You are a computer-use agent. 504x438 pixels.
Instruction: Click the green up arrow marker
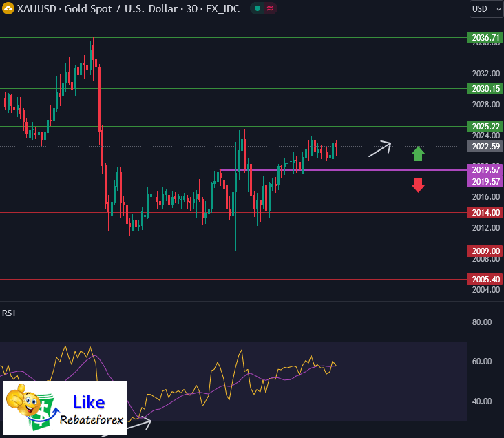418,154
